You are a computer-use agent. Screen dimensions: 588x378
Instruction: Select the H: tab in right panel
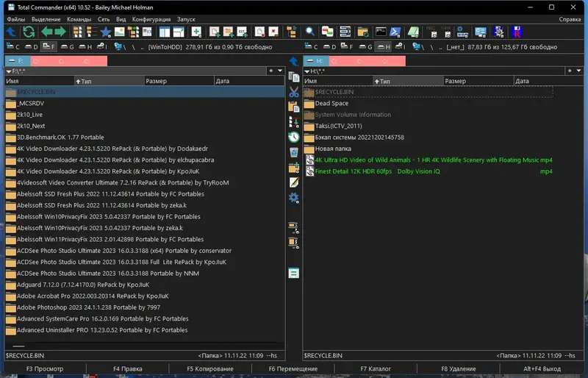point(316,61)
